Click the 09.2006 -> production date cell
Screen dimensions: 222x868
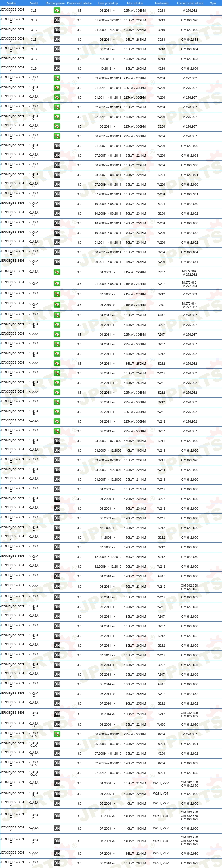(107, 724)
